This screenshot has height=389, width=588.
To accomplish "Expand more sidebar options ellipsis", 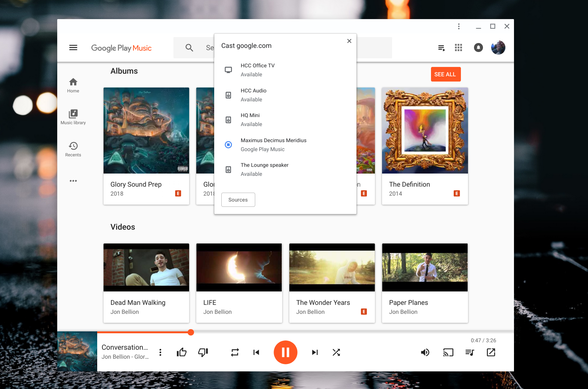I will 73,181.
